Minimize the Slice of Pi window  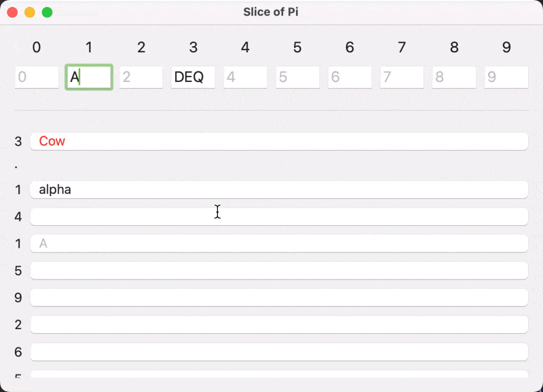coord(30,12)
